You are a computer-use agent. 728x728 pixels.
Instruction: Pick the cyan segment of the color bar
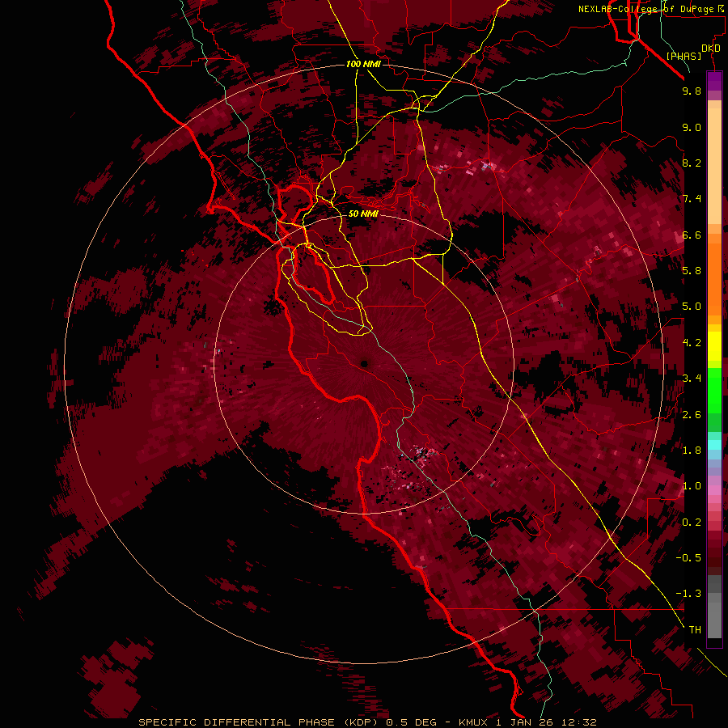coord(714,445)
